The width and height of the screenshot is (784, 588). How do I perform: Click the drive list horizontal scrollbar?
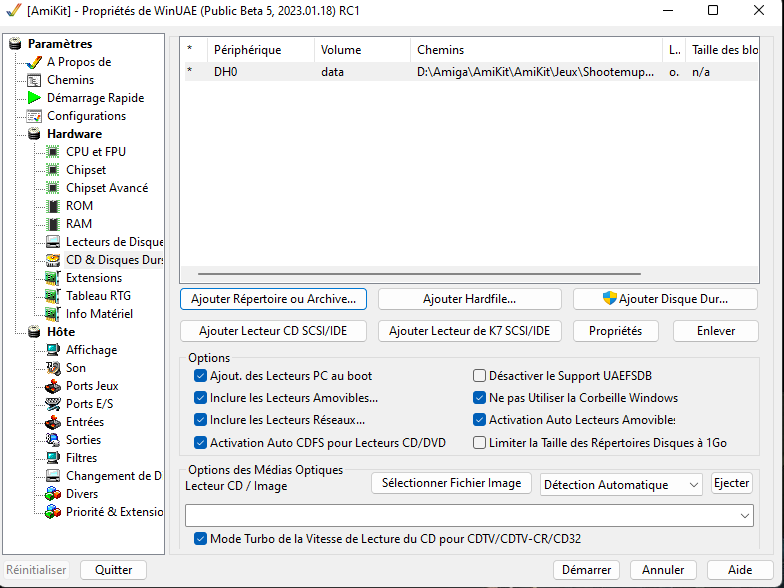[x=419, y=274]
